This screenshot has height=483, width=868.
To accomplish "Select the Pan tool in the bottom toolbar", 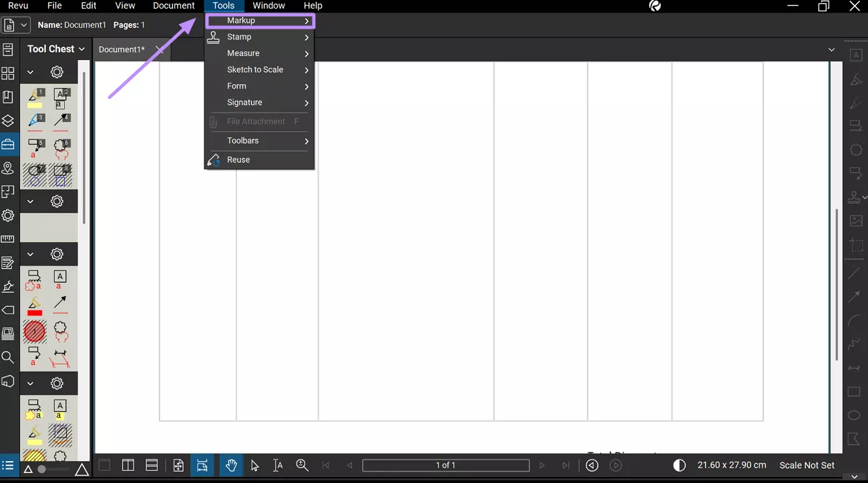I will click(231, 465).
